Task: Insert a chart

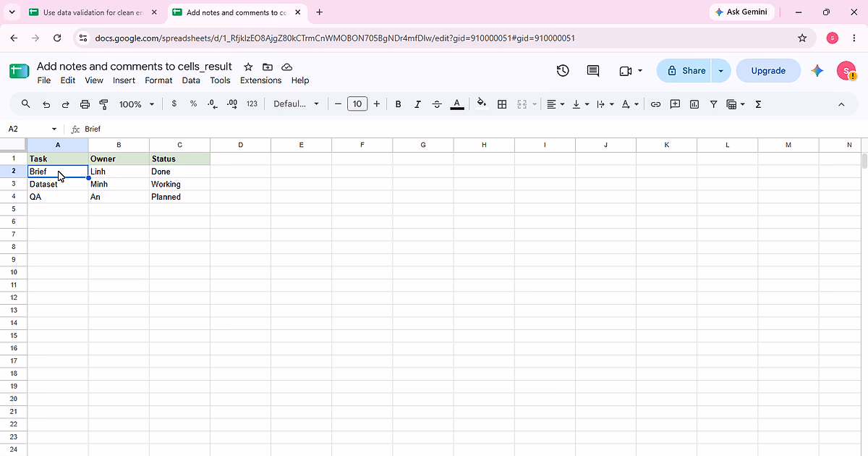Action: [694, 104]
